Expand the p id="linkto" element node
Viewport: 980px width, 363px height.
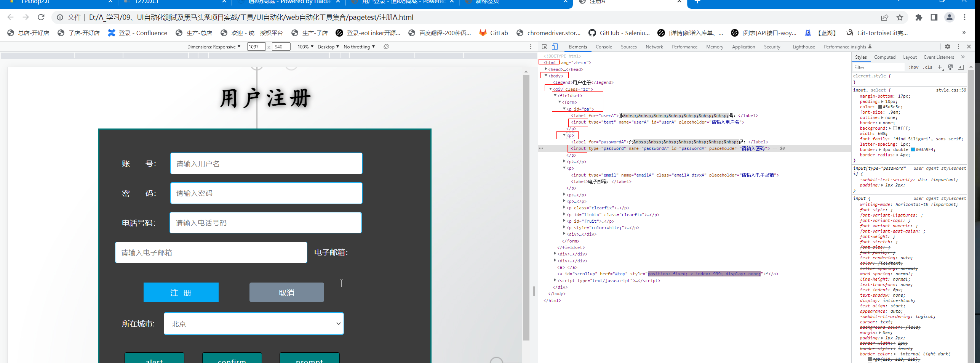point(564,214)
